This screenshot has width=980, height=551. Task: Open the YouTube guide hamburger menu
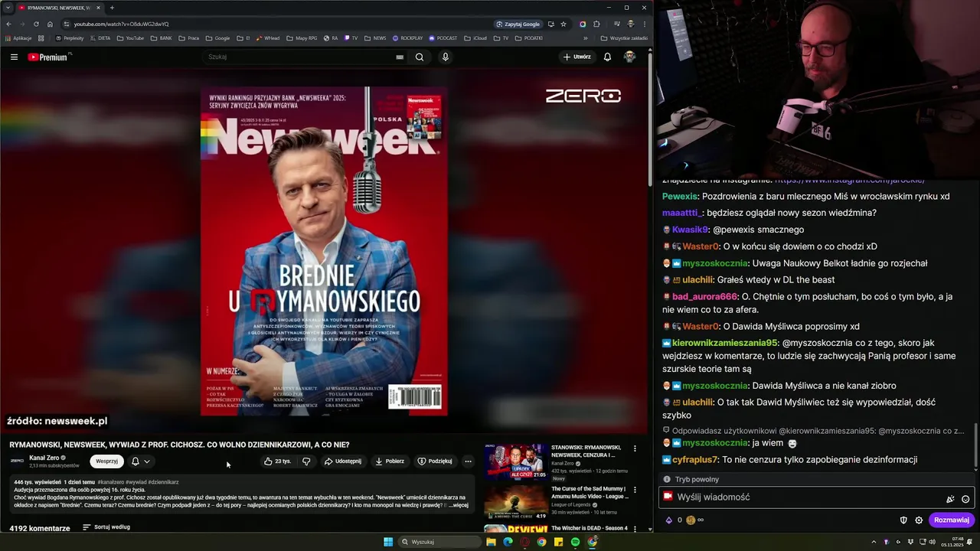point(14,57)
